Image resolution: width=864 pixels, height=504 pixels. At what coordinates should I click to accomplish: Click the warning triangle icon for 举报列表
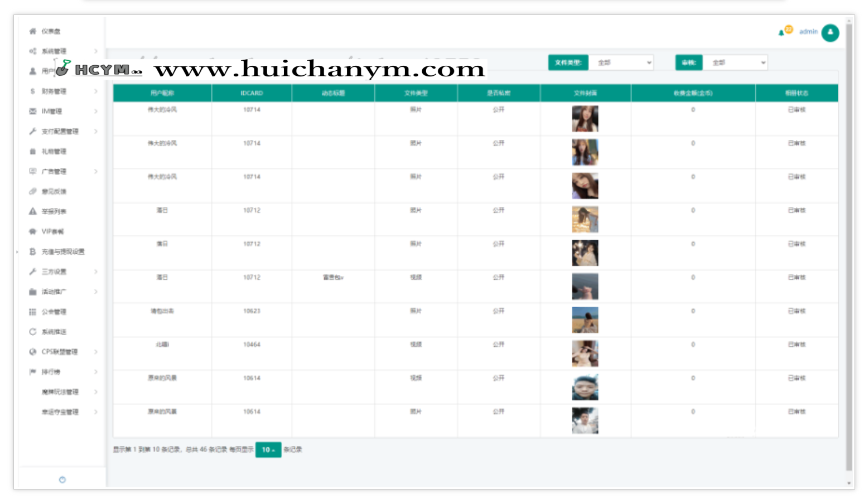[32, 211]
